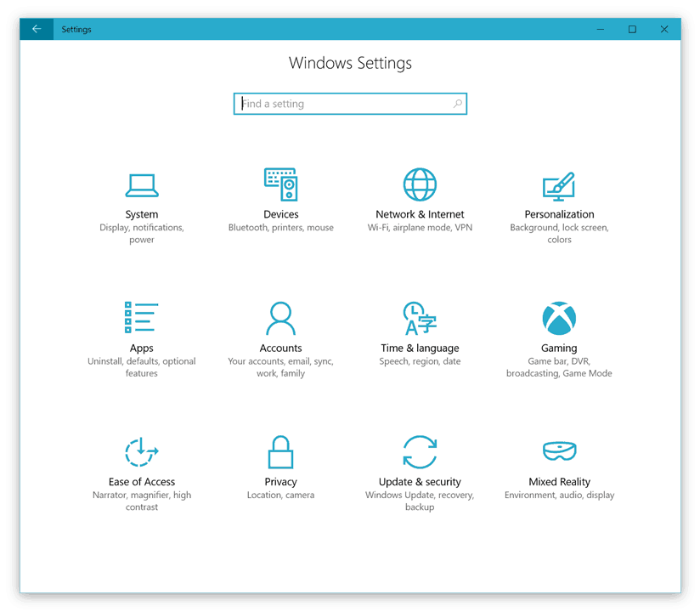Click 'Wi-Fi, airplane mode, VPN' description
This screenshot has width=700, height=612.
click(x=420, y=228)
